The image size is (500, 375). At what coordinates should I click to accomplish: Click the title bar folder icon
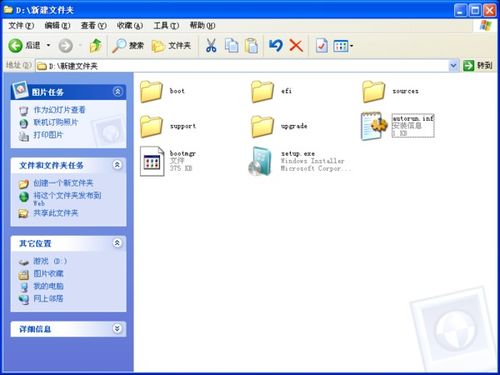click(8, 10)
